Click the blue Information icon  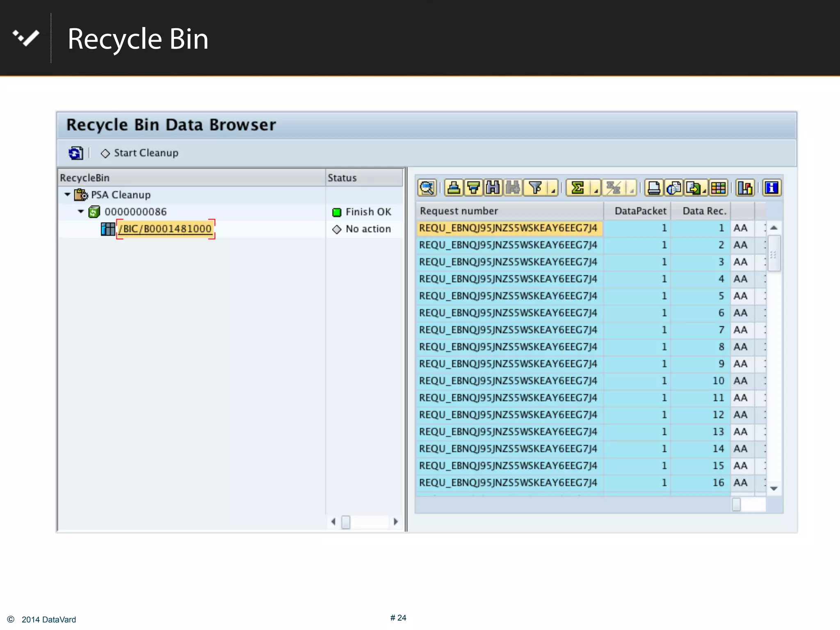[772, 188]
